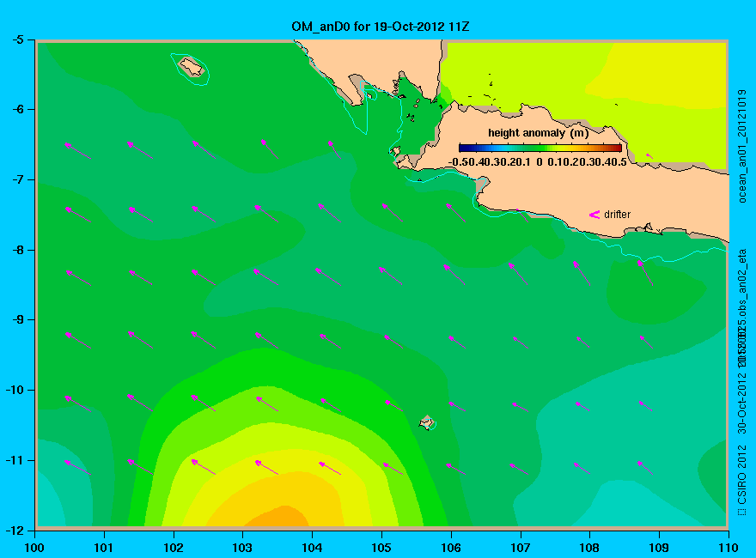
Task: Click the y-axis label -7
Action: [17, 179]
